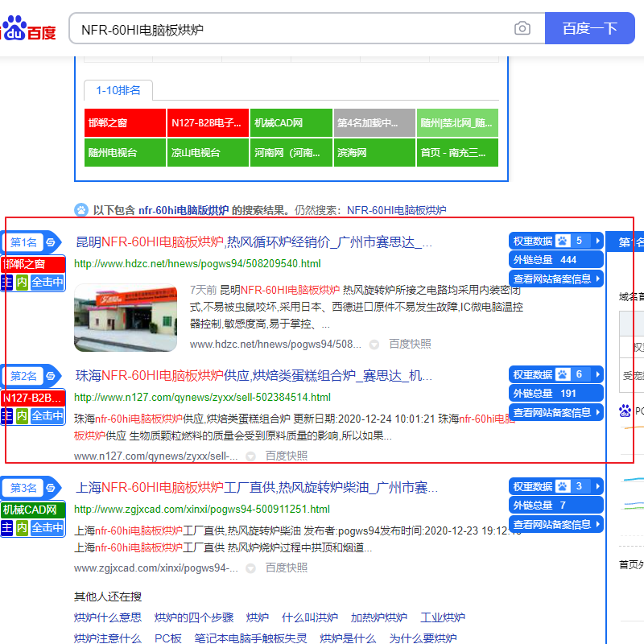
Task: Click the red 邯郸之窗 ranking cell
Action: click(125, 123)
